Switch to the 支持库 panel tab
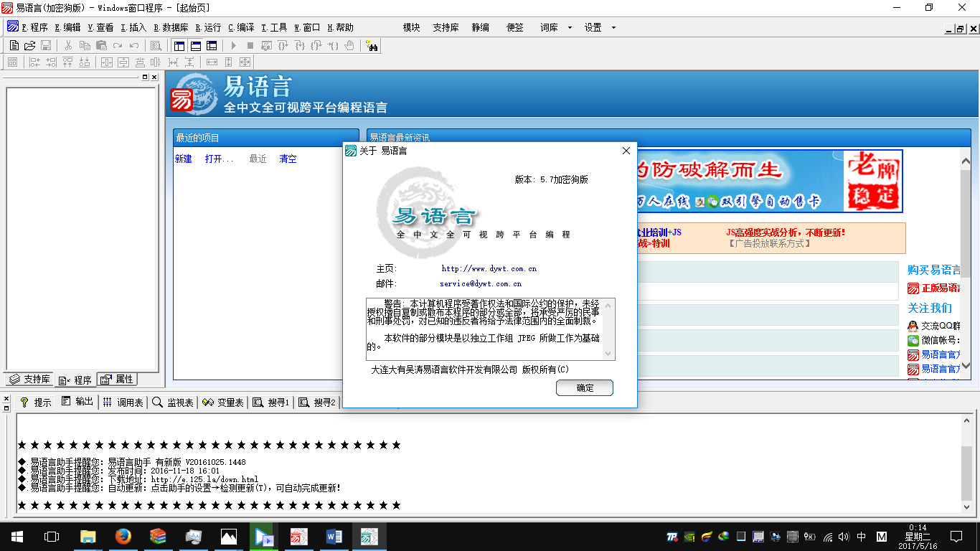 (x=29, y=380)
